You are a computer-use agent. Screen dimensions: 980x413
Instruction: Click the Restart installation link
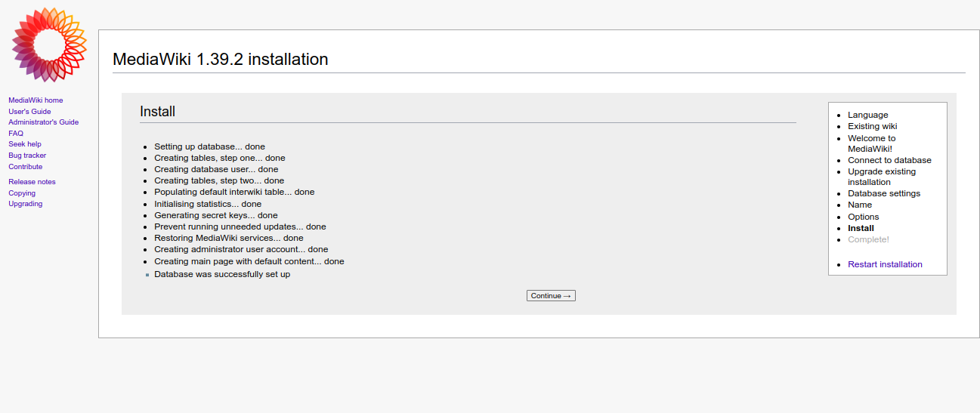click(885, 264)
